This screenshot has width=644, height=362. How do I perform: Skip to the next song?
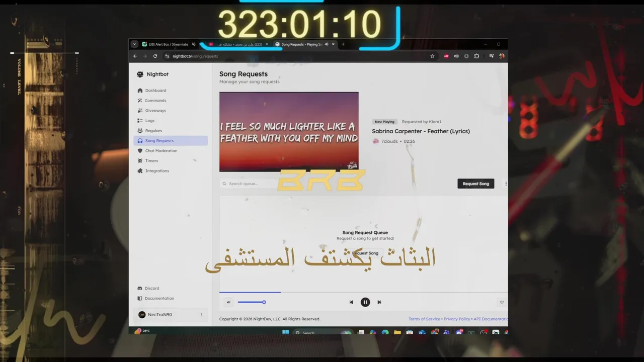(x=379, y=302)
